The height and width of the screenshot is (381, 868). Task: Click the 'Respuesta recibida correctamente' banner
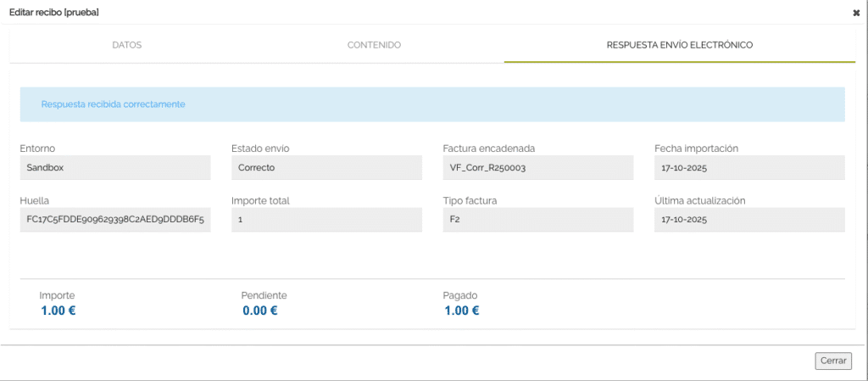432,104
